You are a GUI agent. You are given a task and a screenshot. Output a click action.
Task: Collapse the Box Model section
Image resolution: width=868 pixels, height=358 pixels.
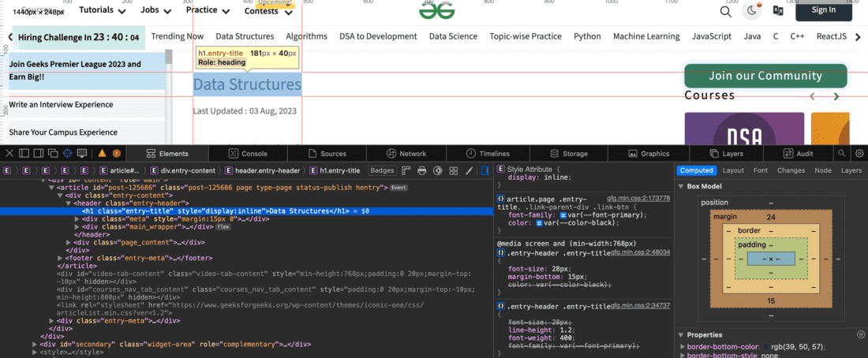(681, 186)
